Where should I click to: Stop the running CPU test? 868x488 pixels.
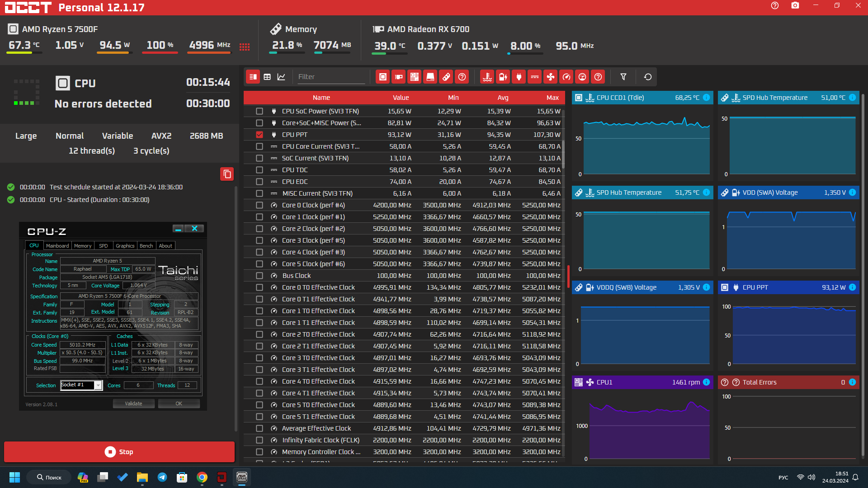tap(119, 452)
